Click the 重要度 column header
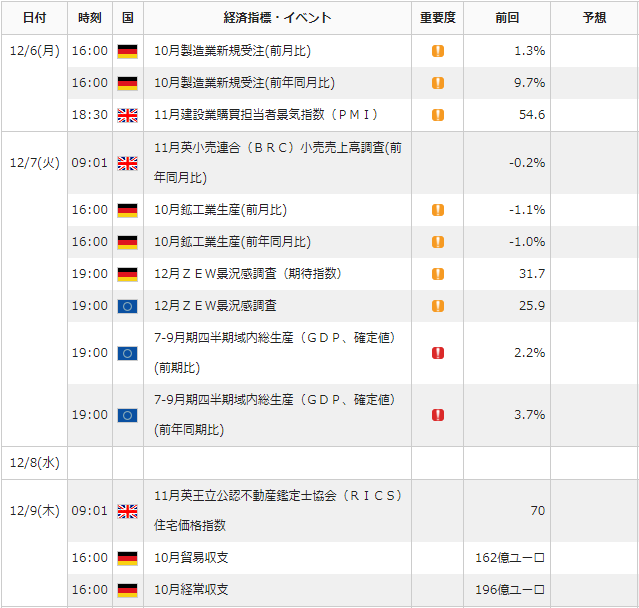 (x=438, y=18)
